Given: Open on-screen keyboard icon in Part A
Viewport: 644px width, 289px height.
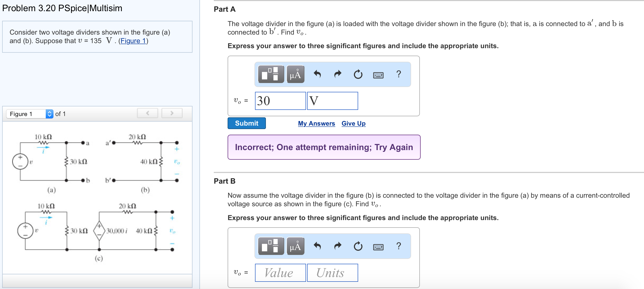Looking at the screenshot, I should coord(378,75).
